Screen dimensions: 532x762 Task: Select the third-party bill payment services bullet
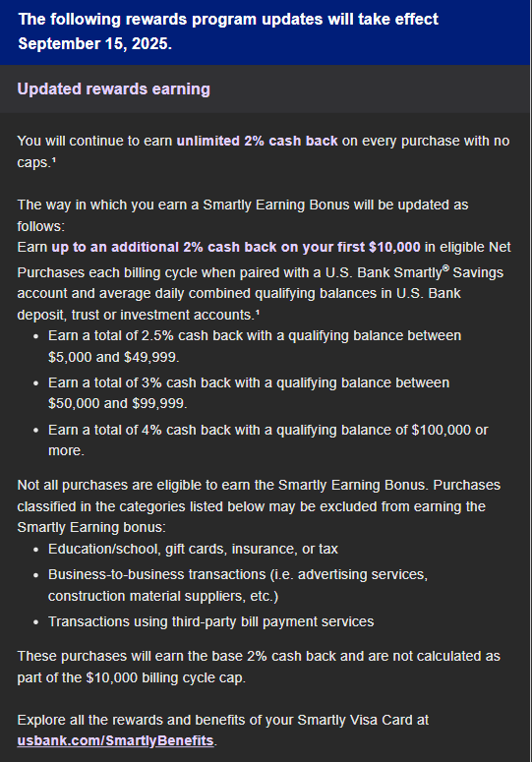(x=210, y=621)
